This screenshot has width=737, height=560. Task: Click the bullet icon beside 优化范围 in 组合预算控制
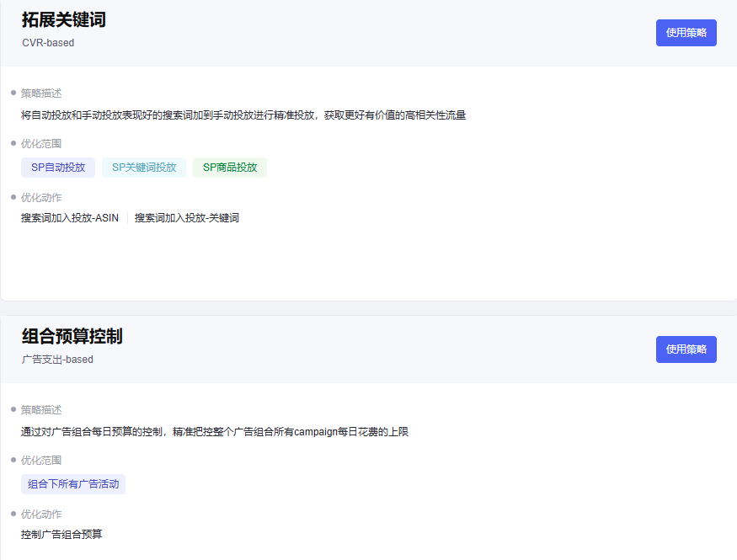pos(11,460)
